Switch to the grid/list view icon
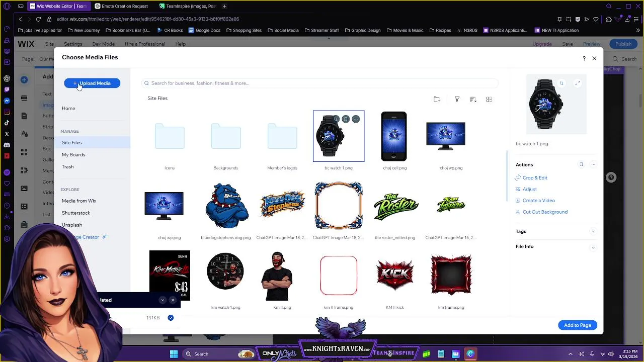Screen dimensions: 644x362 (x=489, y=100)
